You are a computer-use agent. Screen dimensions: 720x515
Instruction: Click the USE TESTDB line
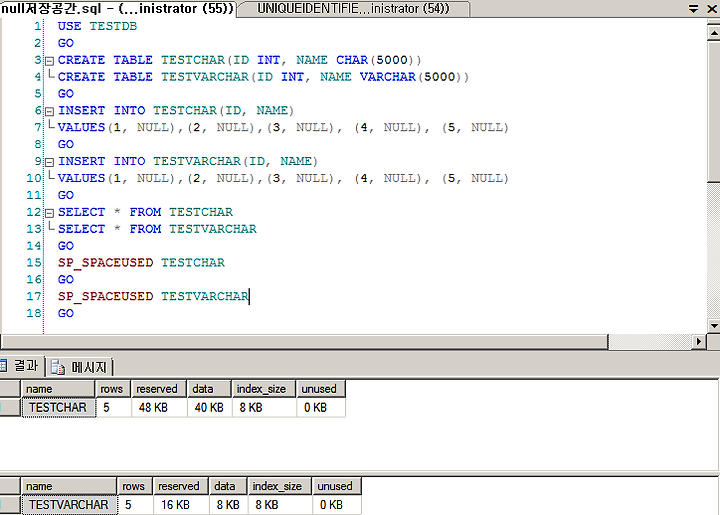[97, 26]
